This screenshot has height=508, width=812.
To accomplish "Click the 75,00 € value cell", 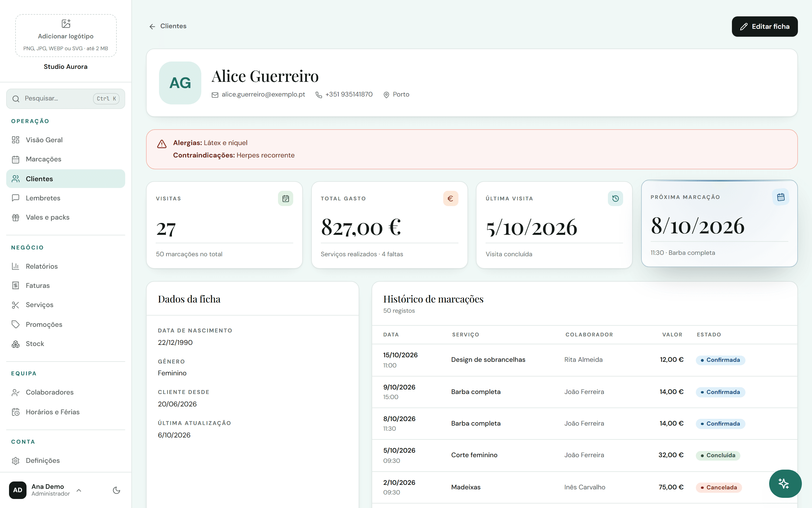I will click(671, 487).
